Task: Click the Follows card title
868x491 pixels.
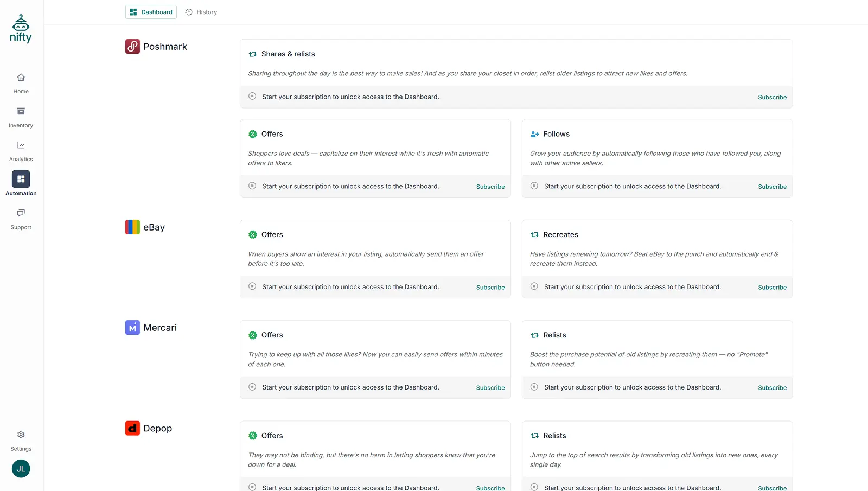Action: coord(556,134)
